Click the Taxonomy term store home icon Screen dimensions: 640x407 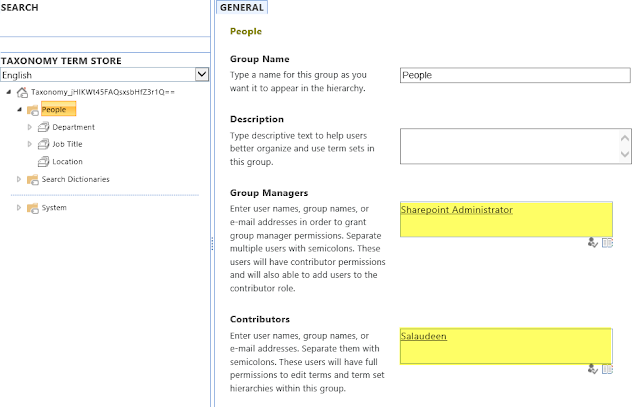22,92
